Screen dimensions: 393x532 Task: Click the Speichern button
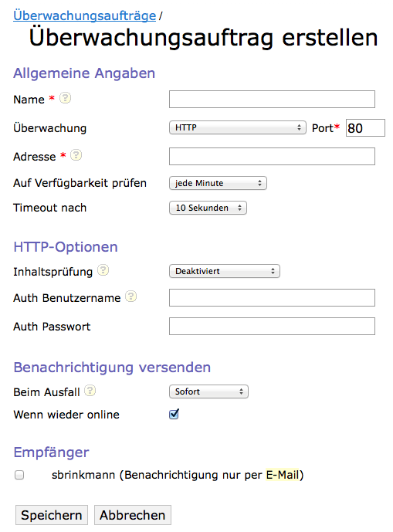(52, 515)
